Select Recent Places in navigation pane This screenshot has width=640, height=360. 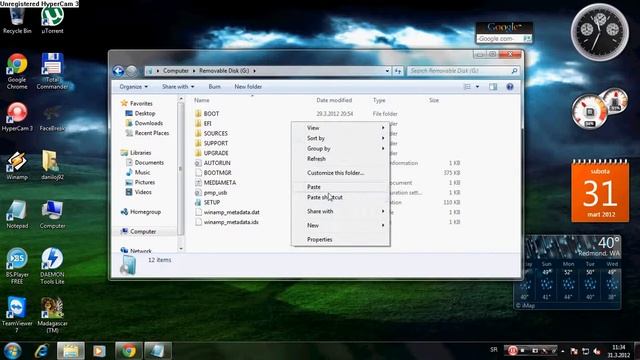pos(147,133)
